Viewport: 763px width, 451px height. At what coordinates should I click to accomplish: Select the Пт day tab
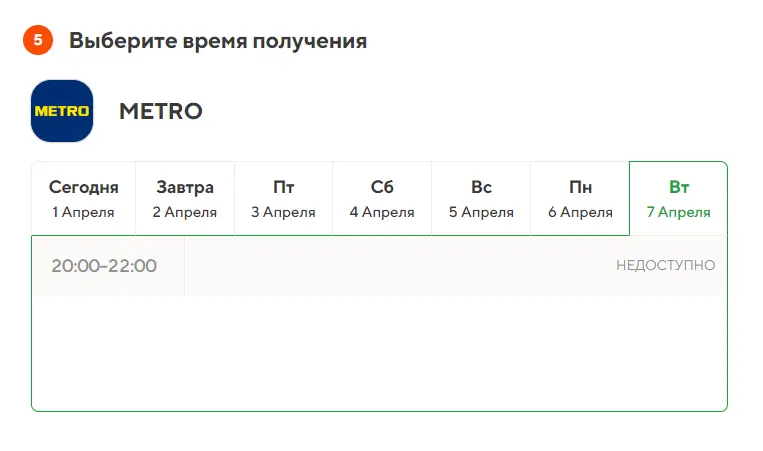[x=284, y=198]
